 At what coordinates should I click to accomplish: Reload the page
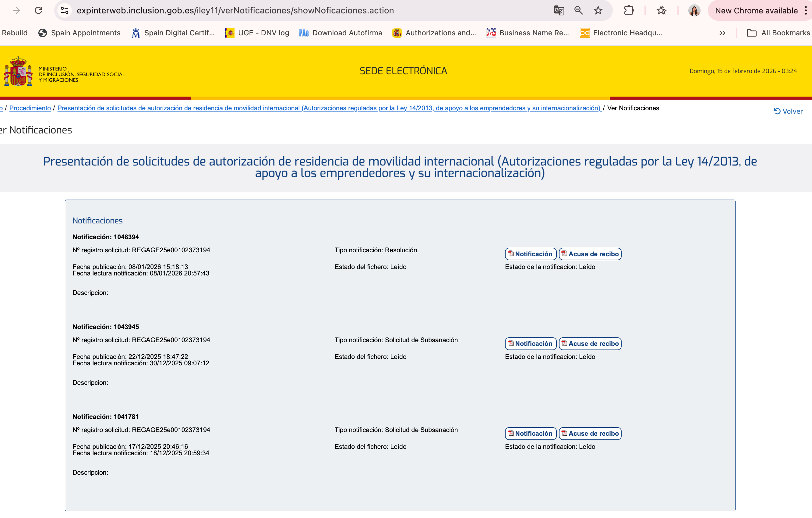(38, 10)
